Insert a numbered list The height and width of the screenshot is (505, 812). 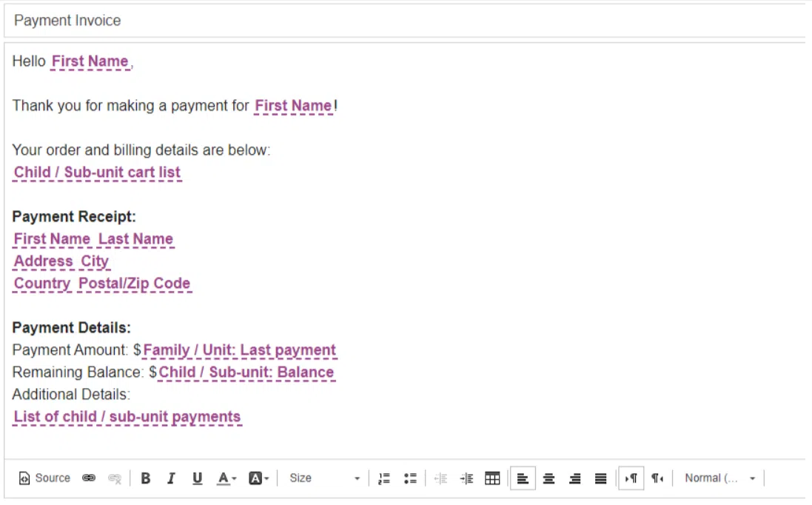tap(383, 478)
